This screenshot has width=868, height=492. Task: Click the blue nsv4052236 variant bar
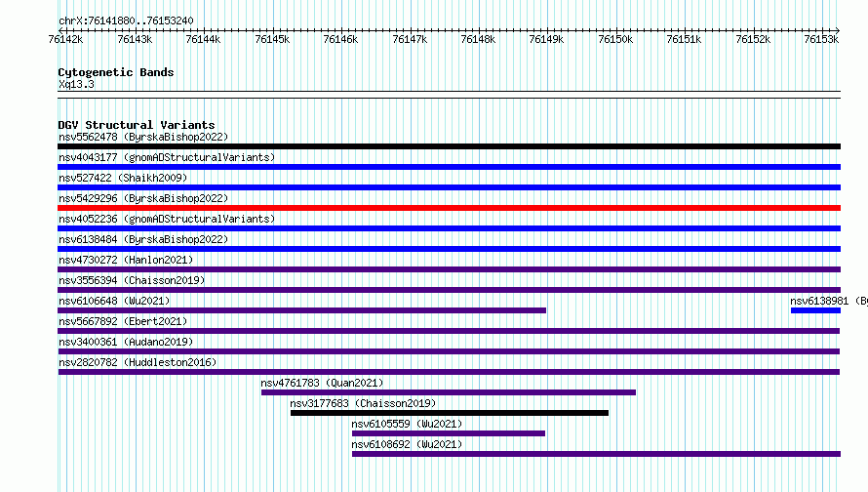tap(449, 228)
